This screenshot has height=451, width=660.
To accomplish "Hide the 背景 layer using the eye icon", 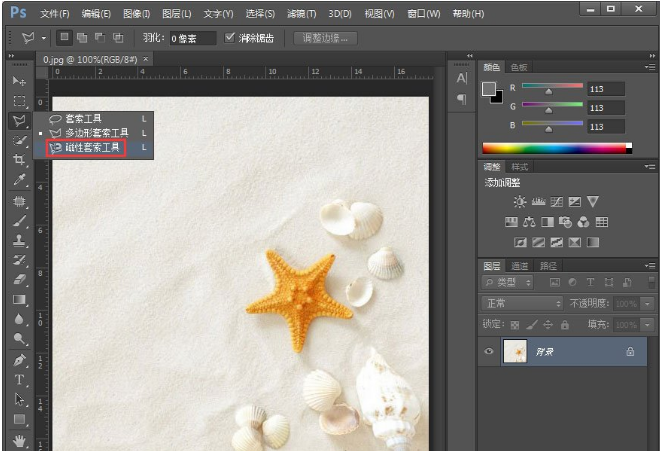I will tap(489, 352).
